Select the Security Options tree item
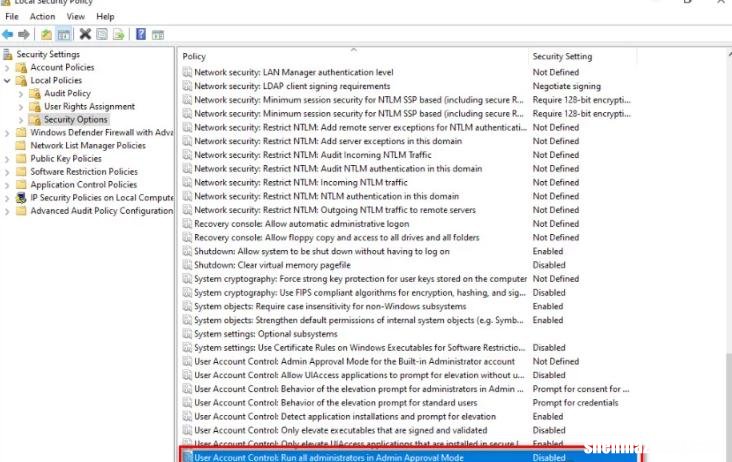The image size is (732, 462). pos(76,119)
